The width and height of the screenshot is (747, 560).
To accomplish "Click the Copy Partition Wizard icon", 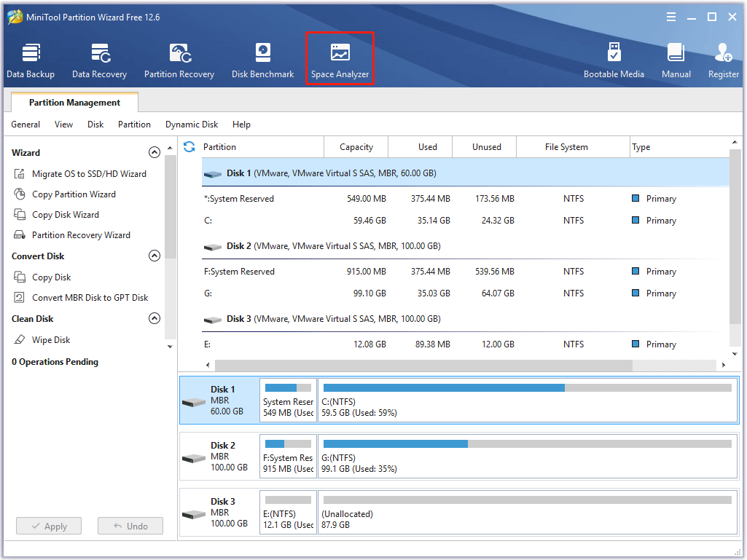I will point(20,194).
